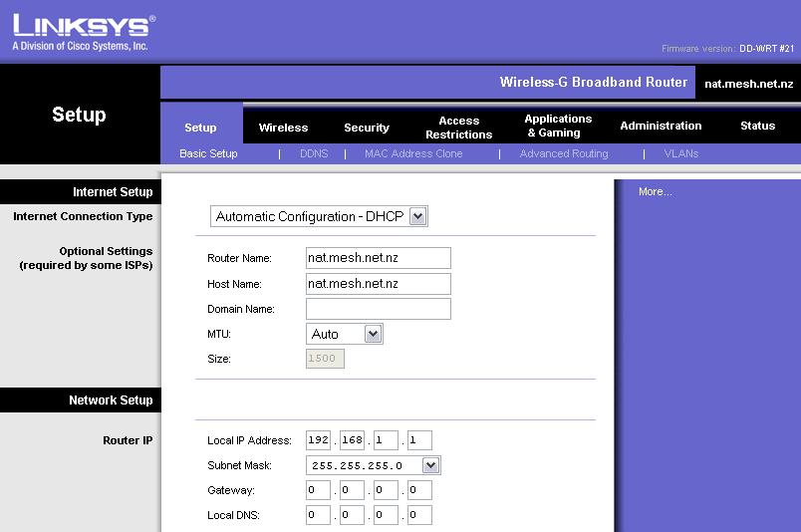
Task: Switch to the Wireless tab
Action: point(283,128)
